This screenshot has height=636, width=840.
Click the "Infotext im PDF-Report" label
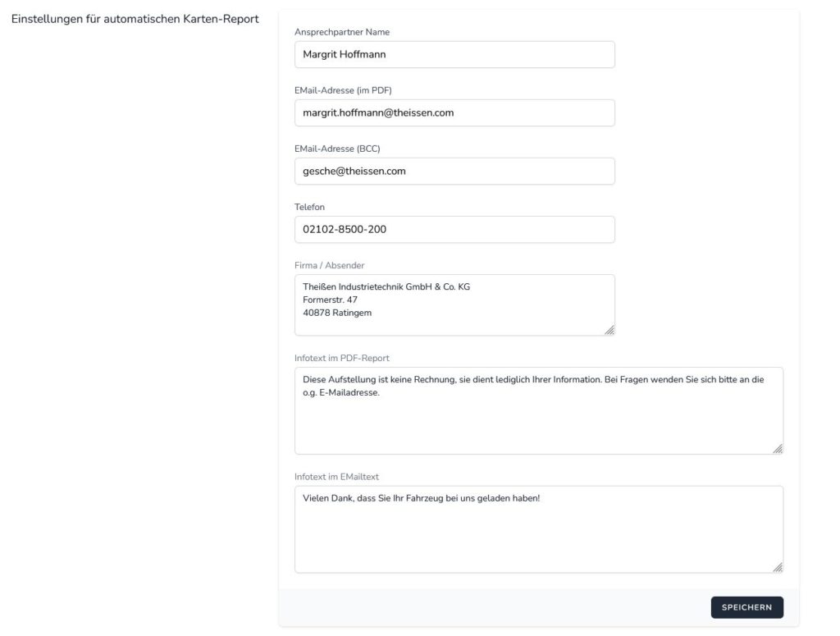pos(342,358)
